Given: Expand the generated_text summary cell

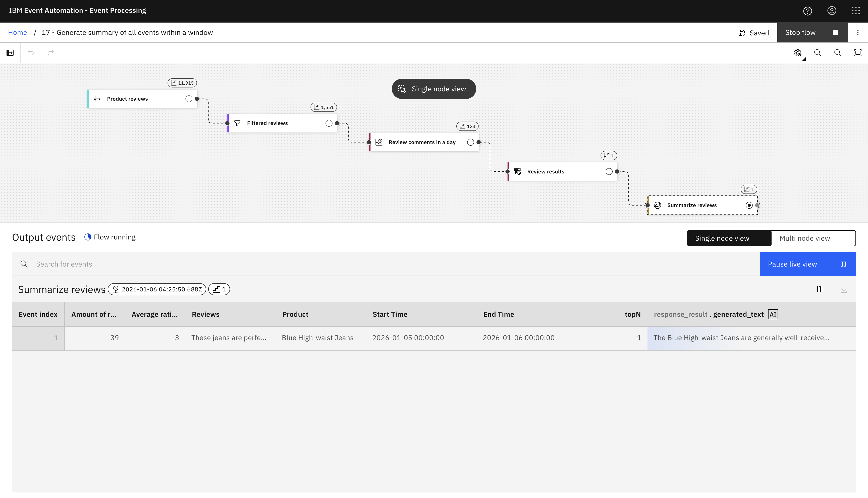Looking at the screenshot, I should [x=741, y=338].
